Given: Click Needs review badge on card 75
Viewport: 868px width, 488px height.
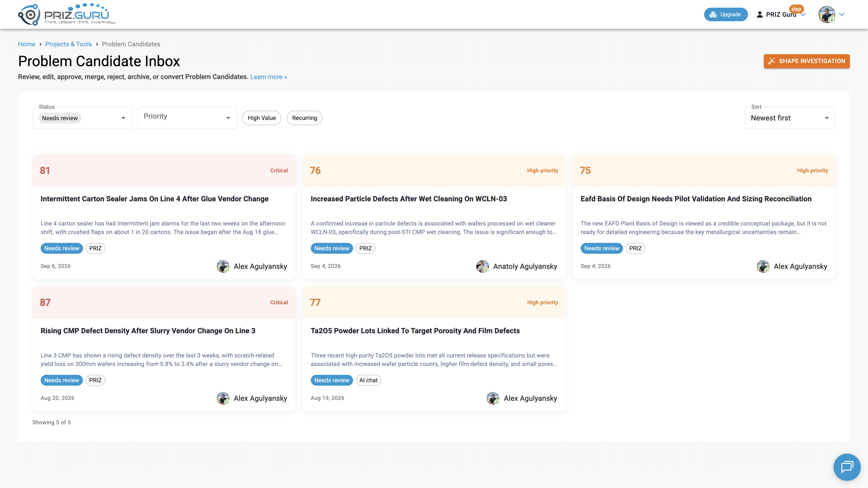Looking at the screenshot, I should (602, 248).
